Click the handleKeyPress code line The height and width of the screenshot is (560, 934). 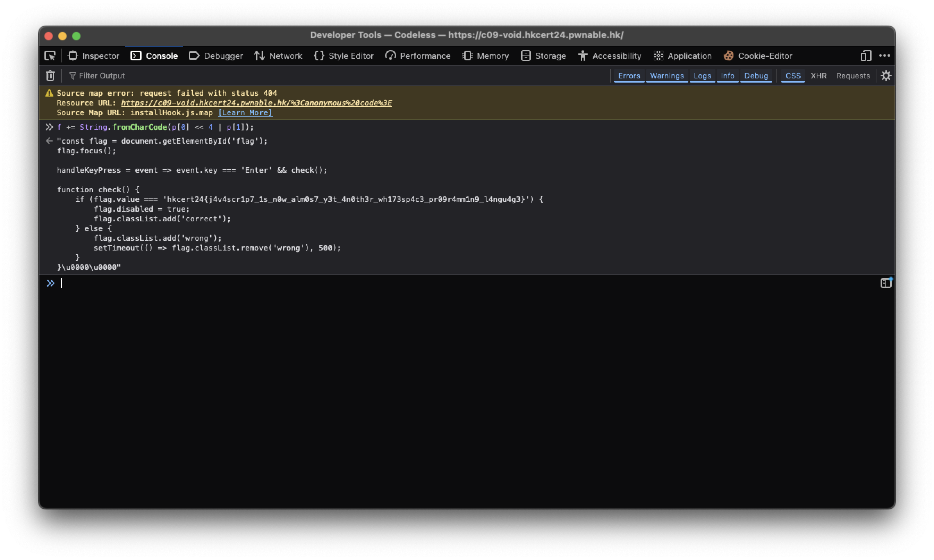click(x=192, y=170)
